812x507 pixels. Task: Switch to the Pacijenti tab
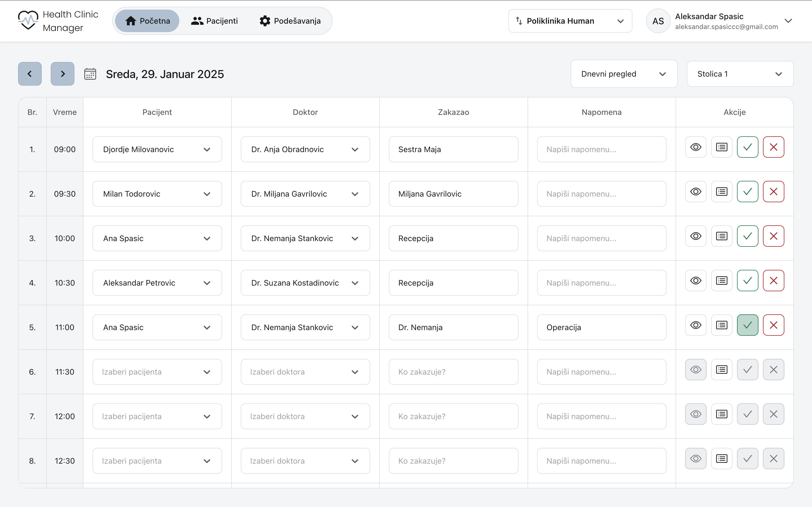pyautogui.click(x=215, y=21)
